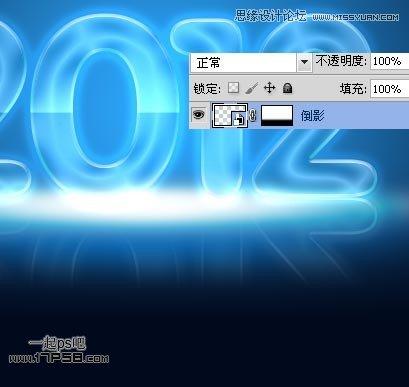Select the 倒影 layer smart object thumbnail

click(230, 115)
